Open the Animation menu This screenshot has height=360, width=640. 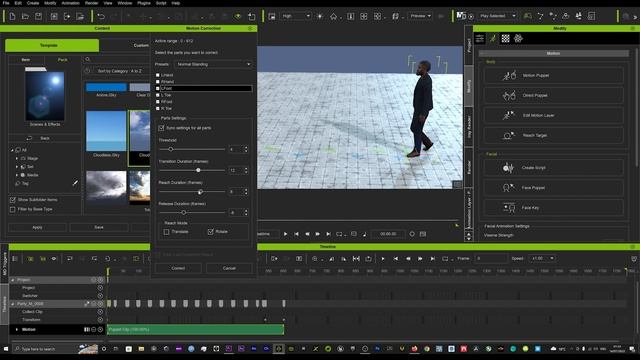71,3
